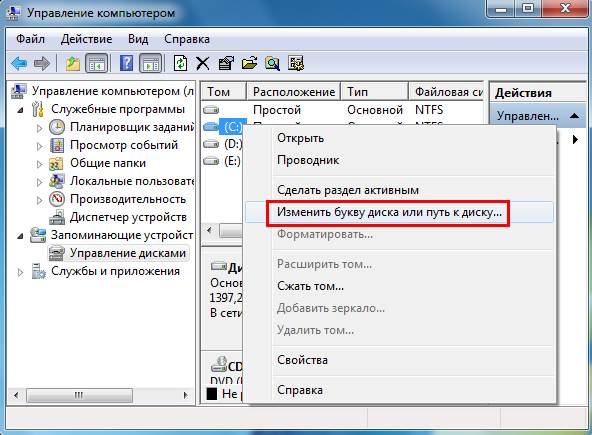This screenshot has height=435, width=592.
Task: Click the Простой cell in first row
Action: (x=277, y=110)
